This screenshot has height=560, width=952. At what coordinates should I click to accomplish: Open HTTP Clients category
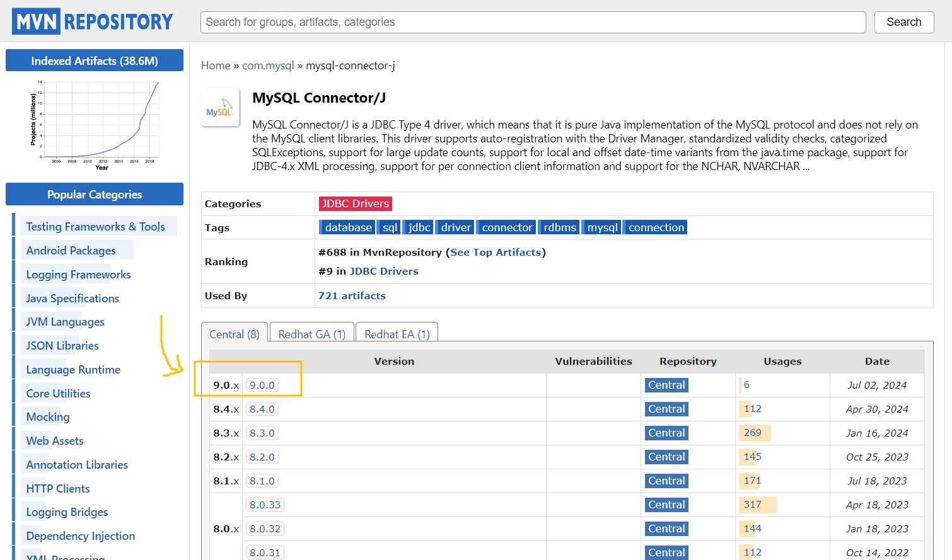point(58,488)
